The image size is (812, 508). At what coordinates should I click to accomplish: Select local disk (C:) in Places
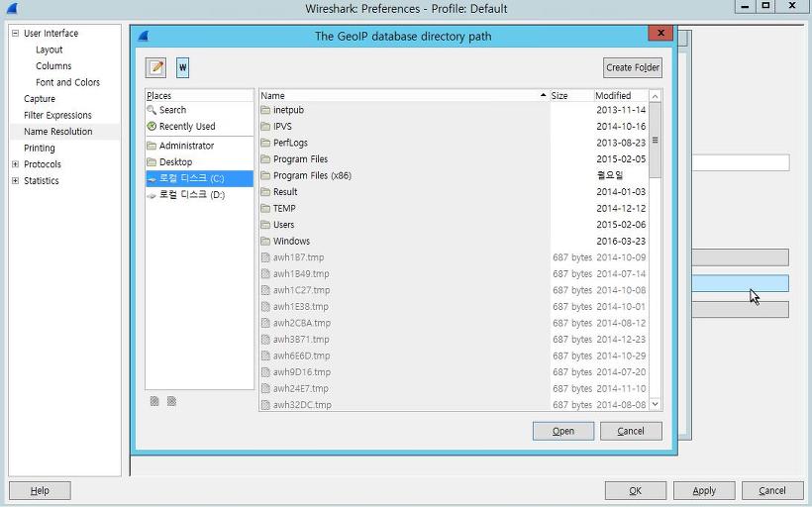tap(199, 178)
